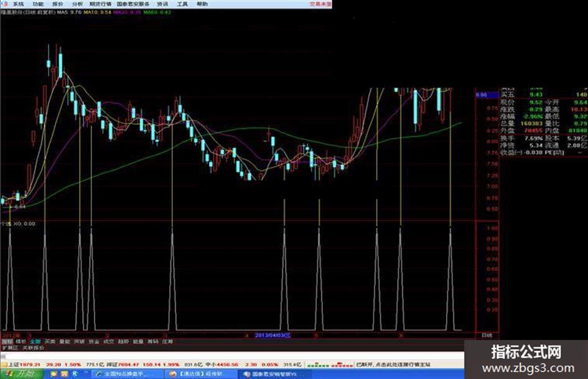Viewport: 588px width, 379px height.
Task: Click the small icon before 上证 in status bar
Action: (4, 364)
